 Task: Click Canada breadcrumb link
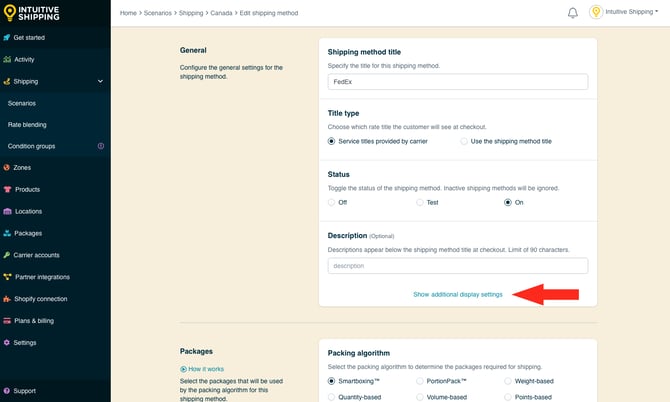(x=221, y=13)
